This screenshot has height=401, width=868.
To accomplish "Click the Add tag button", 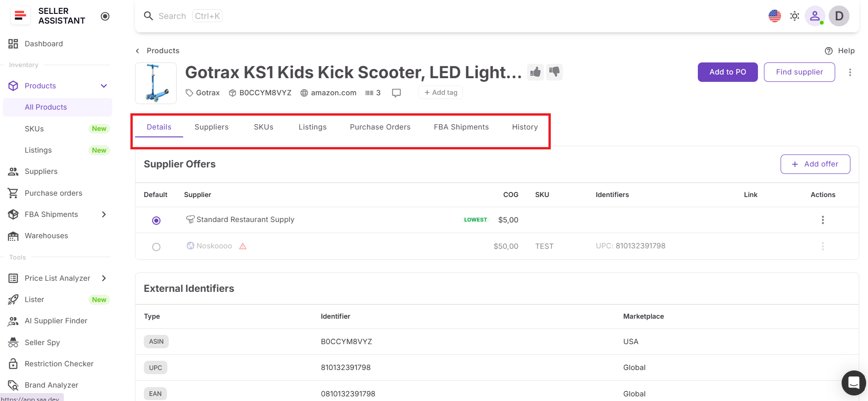I will point(441,93).
